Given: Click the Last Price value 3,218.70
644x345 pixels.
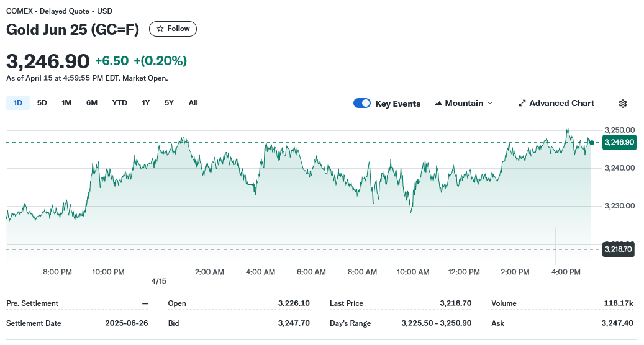Looking at the screenshot, I should click(x=455, y=303).
